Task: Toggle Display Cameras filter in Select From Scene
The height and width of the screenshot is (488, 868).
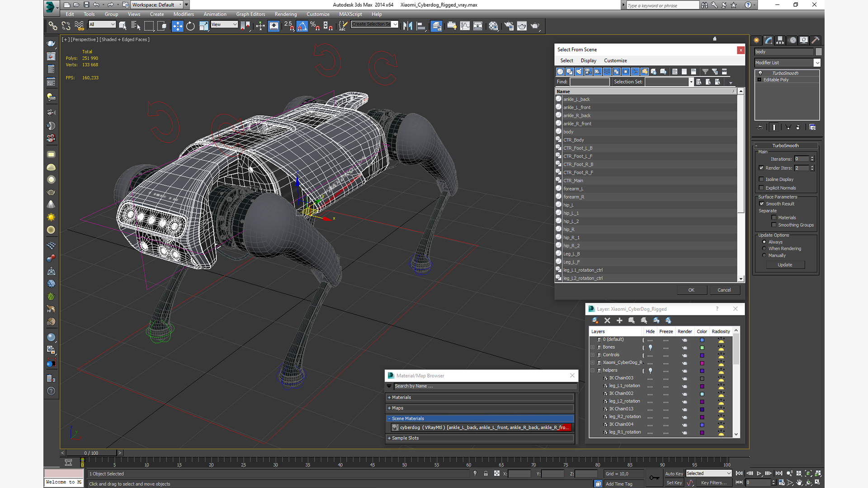Action: (588, 71)
